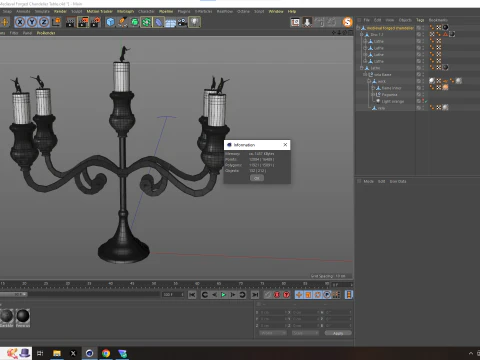Screen dimensions: 480x360
Task: Toggle visibility dots of Light orange object
Action: coord(423,101)
